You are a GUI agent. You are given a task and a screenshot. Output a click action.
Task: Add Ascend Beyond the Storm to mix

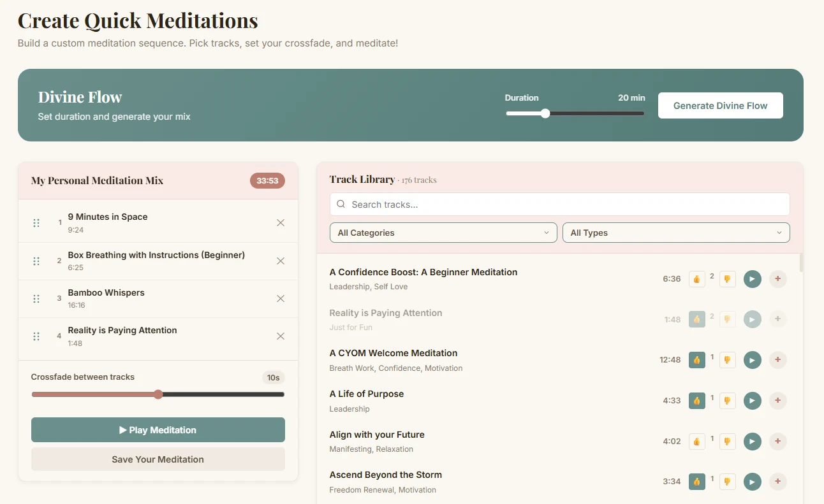pyautogui.click(x=777, y=482)
